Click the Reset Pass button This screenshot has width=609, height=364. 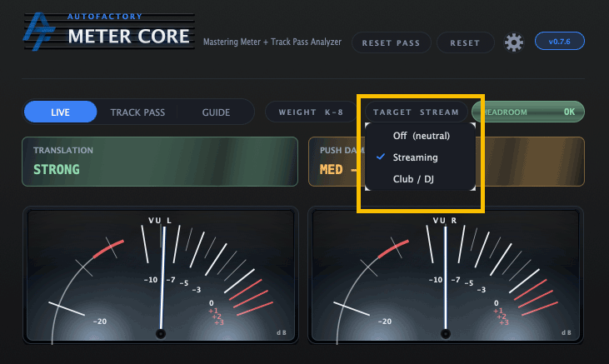(x=391, y=42)
